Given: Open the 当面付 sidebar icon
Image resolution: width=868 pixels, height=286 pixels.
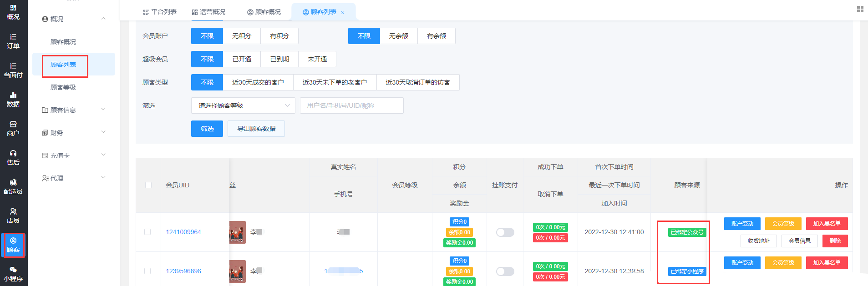Looking at the screenshot, I should (x=13, y=70).
